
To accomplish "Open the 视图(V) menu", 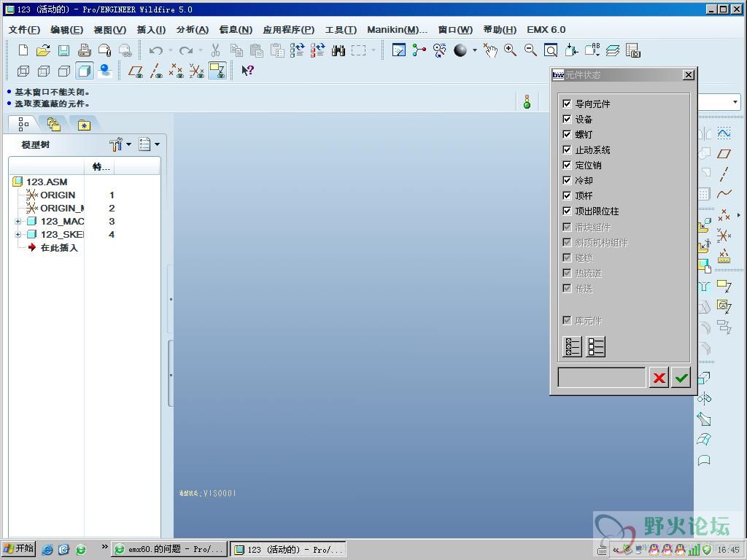I will 110,29.
